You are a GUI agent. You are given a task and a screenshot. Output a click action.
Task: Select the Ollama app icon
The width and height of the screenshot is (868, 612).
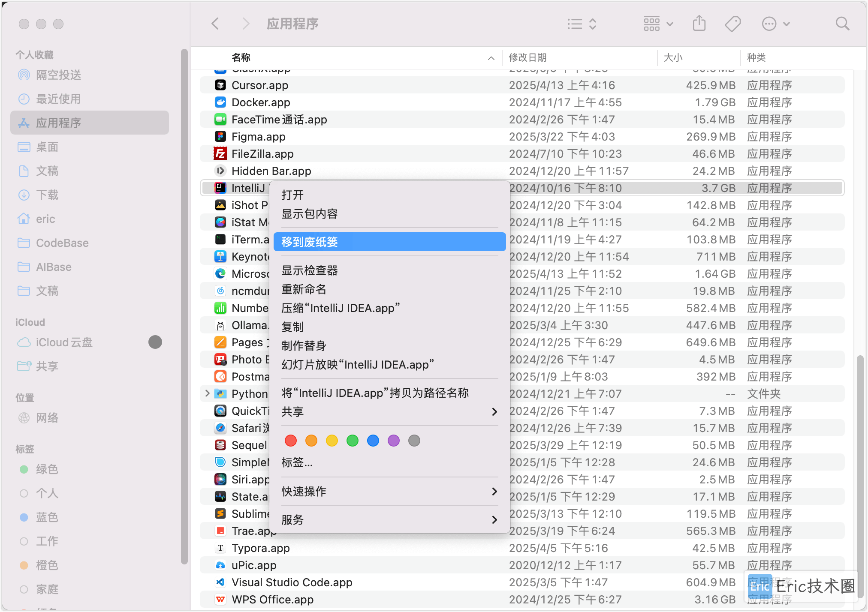click(x=220, y=325)
